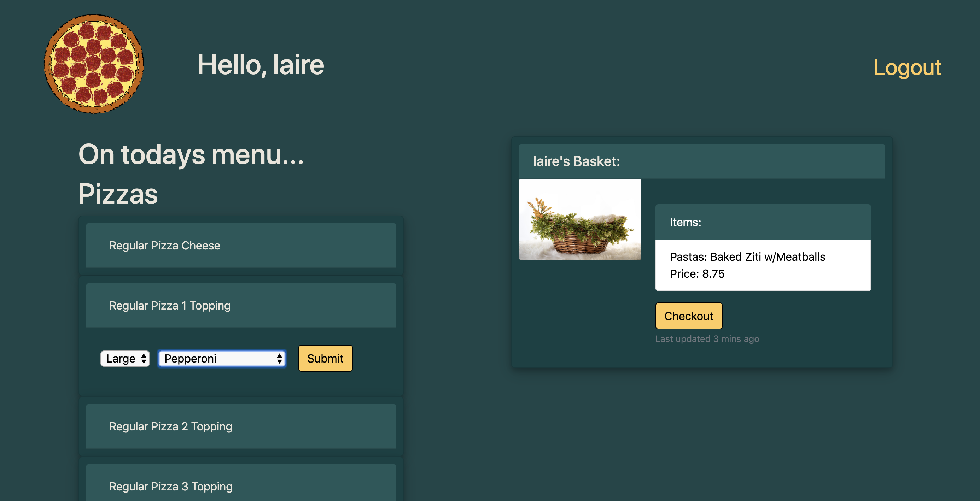Click the Baked Ziti w/Meatballs item
Viewport: 980px width, 501px height.
747,257
